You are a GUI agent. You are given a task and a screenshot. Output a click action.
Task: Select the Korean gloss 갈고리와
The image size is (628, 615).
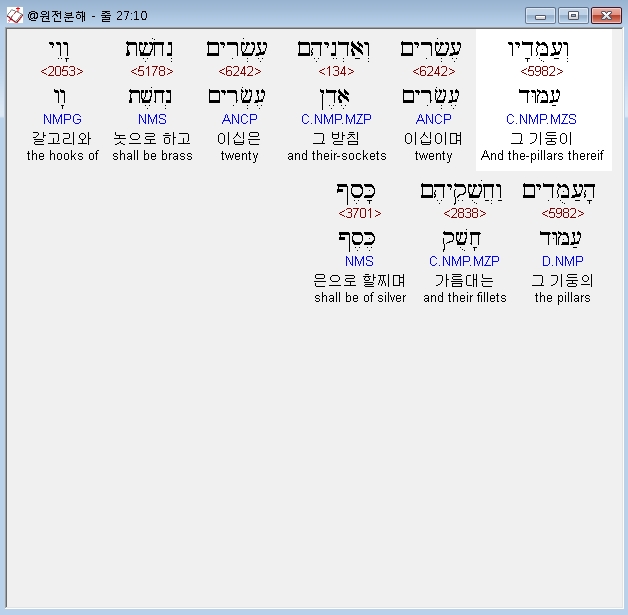coord(62,139)
